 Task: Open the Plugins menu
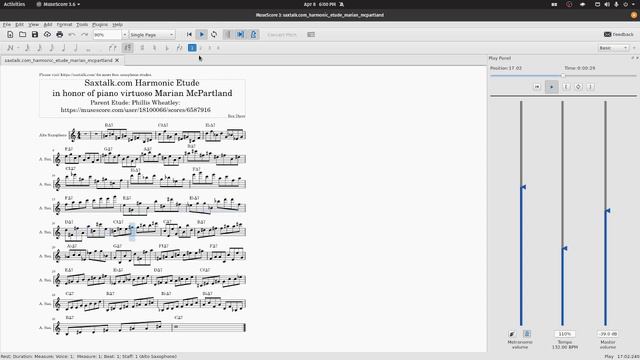pyautogui.click(x=100, y=24)
